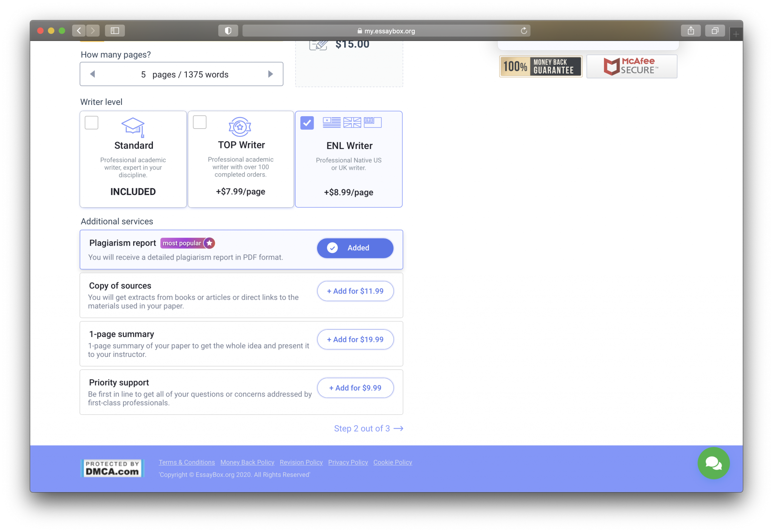This screenshot has width=773, height=532.
Task: Click the TOP Writer badge icon
Action: click(240, 126)
